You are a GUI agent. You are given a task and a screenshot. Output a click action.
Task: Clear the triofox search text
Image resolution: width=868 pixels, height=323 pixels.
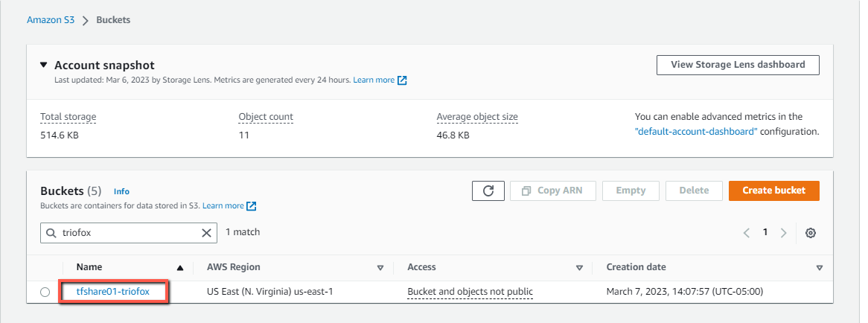pos(206,233)
